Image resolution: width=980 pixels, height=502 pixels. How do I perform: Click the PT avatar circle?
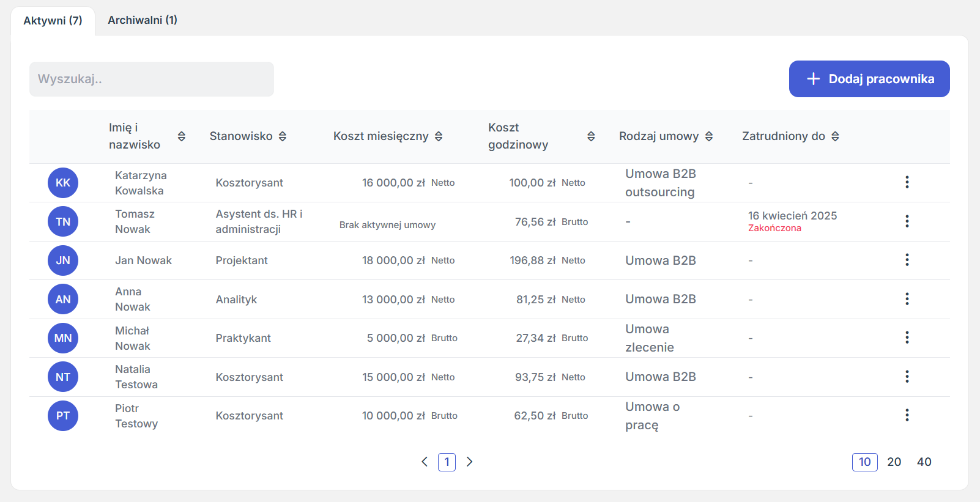(x=63, y=416)
